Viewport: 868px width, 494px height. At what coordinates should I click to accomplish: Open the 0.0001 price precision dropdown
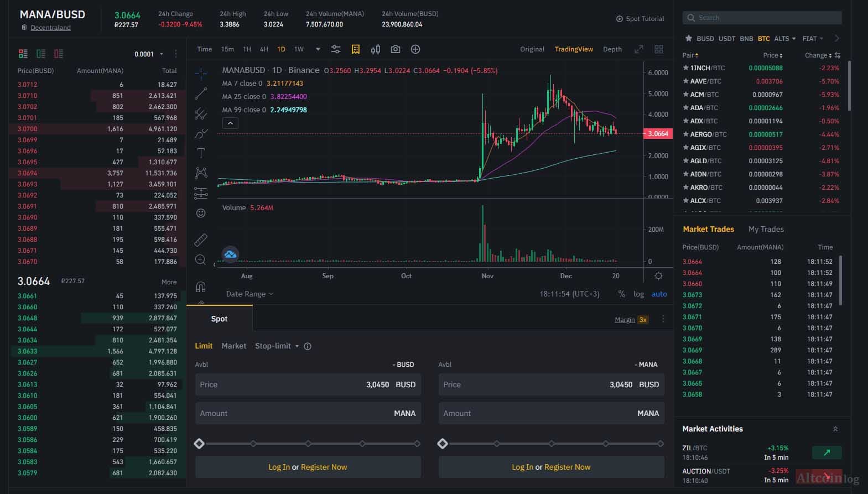click(149, 54)
